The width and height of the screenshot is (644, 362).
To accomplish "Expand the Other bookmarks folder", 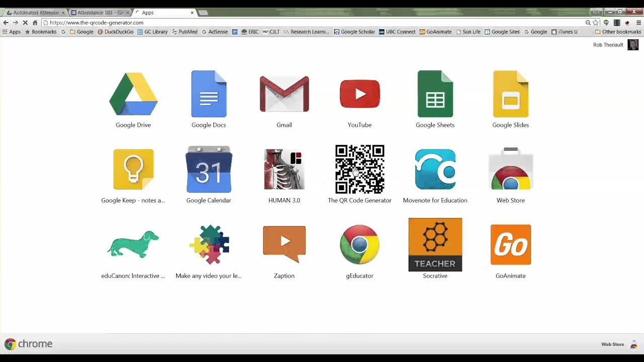I will (x=618, y=32).
